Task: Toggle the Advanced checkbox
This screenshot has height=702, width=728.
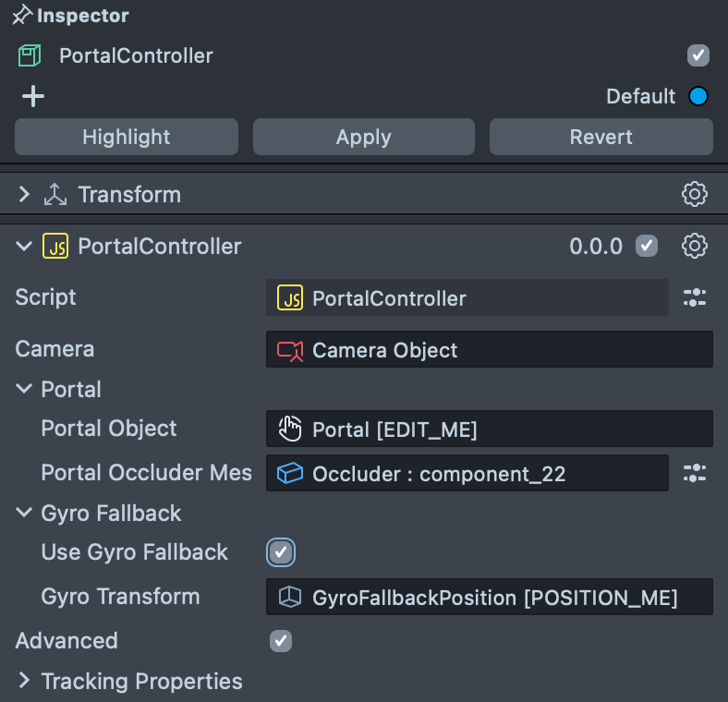Action: 281,641
